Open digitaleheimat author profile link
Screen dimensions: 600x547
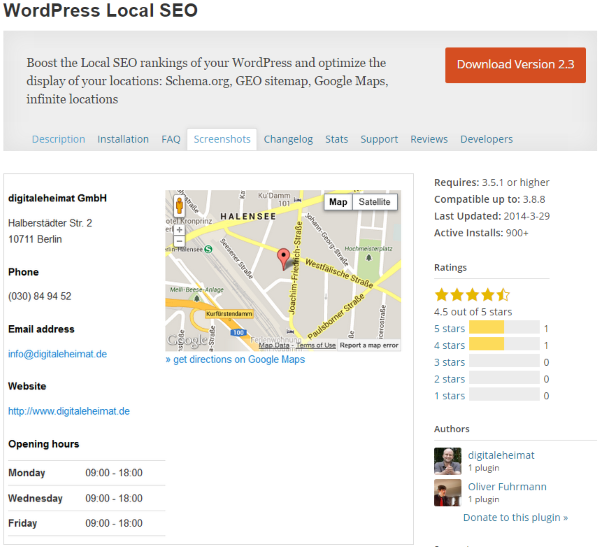pyautogui.click(x=501, y=455)
